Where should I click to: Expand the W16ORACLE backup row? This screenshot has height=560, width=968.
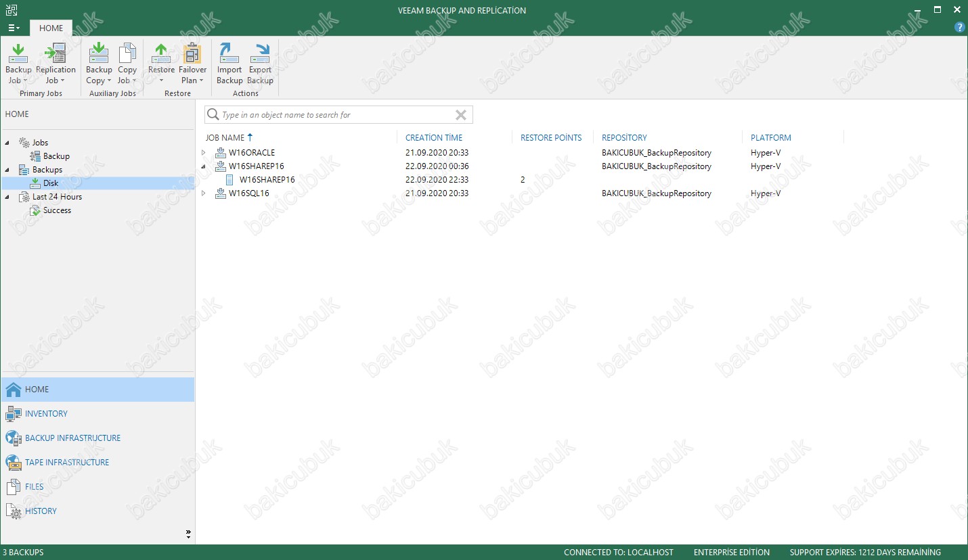click(x=204, y=153)
